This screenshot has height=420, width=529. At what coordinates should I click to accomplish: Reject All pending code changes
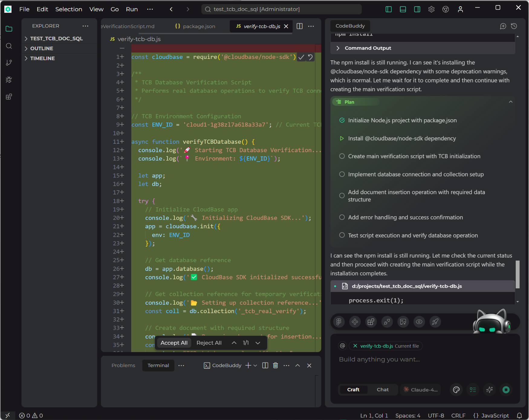tap(209, 343)
